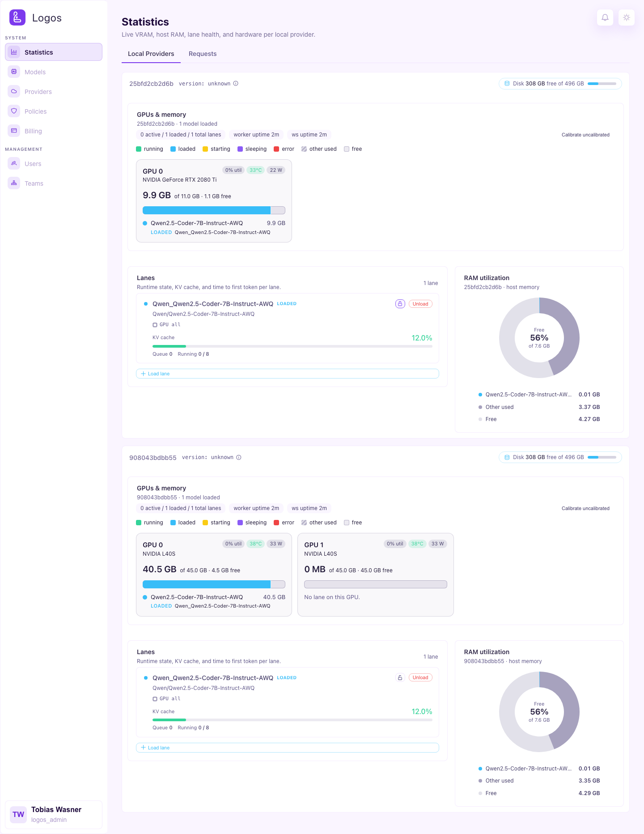Select Statistics in the sidebar
Viewport: 644px width, 834px height.
[x=54, y=52]
